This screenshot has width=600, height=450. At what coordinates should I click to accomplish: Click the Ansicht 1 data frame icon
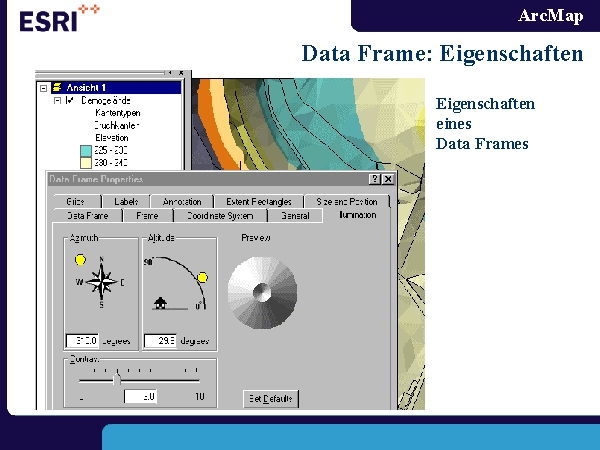point(57,88)
